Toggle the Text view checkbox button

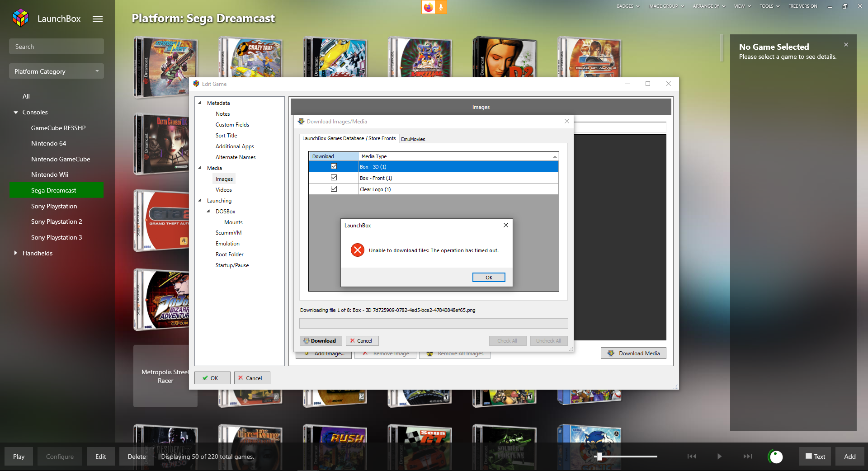pyautogui.click(x=815, y=457)
